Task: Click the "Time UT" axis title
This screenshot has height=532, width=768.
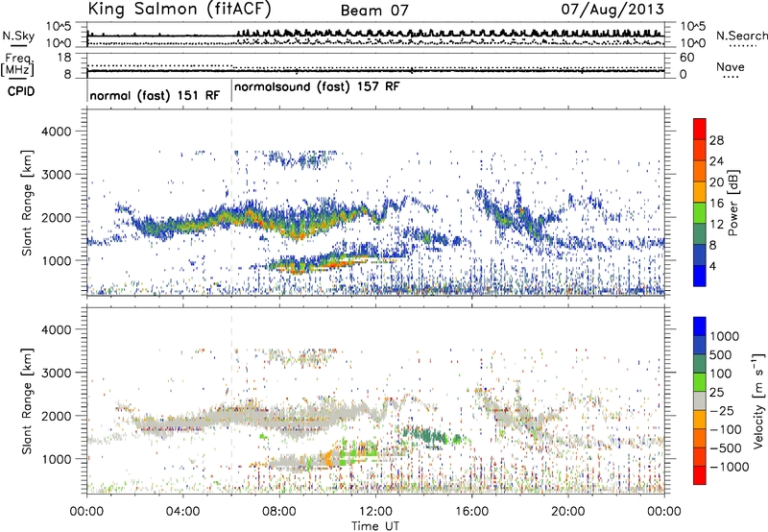Action: click(x=375, y=526)
